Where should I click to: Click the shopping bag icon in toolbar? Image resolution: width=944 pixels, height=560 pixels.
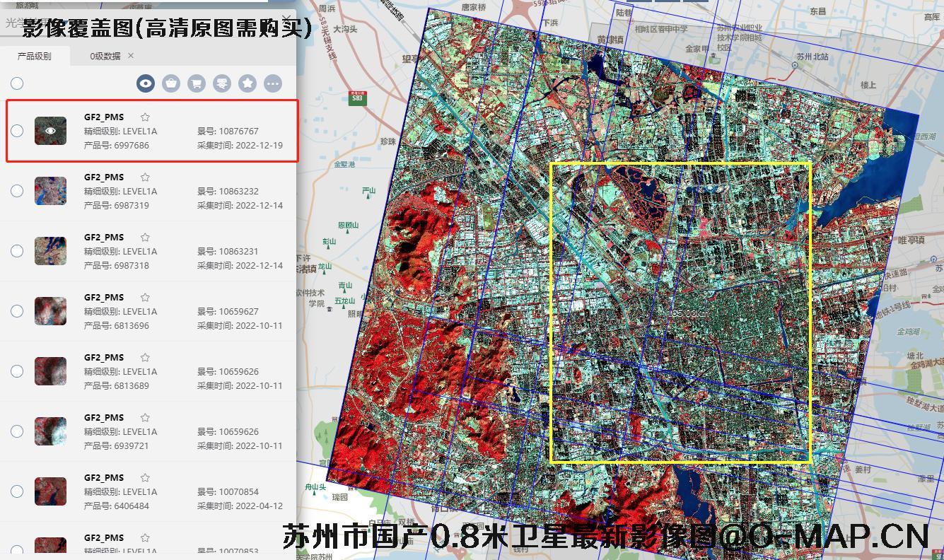tap(171, 83)
